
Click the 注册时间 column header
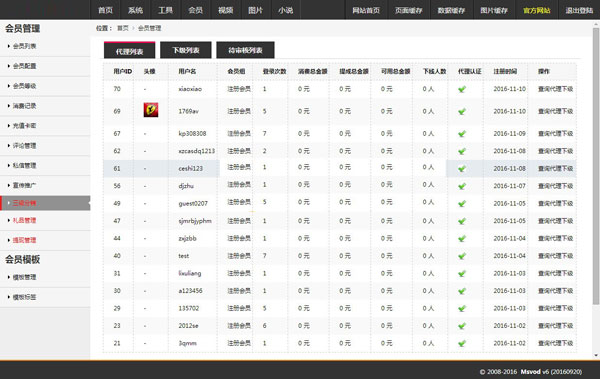point(505,72)
